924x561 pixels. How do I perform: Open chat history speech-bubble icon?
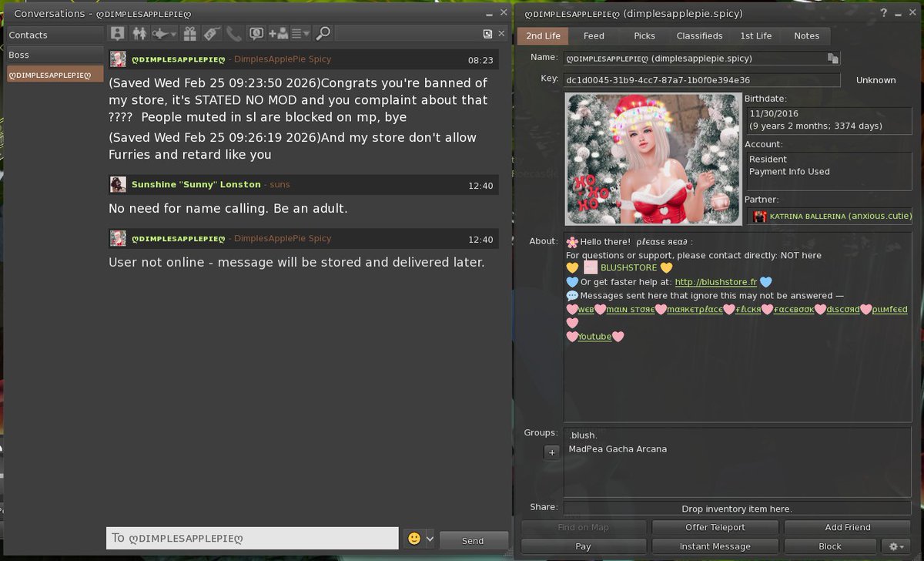(256, 33)
